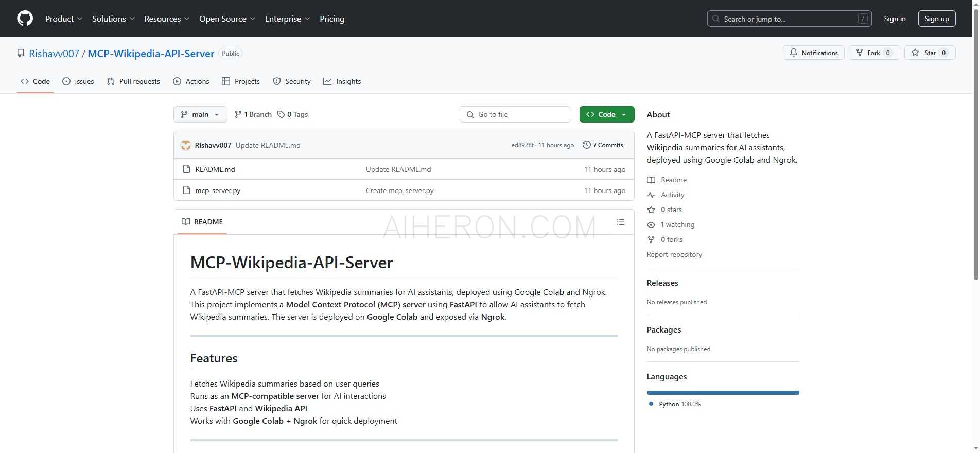Image resolution: width=980 pixels, height=453 pixels.
Task: Click the Public visibility badge
Action: click(231, 54)
